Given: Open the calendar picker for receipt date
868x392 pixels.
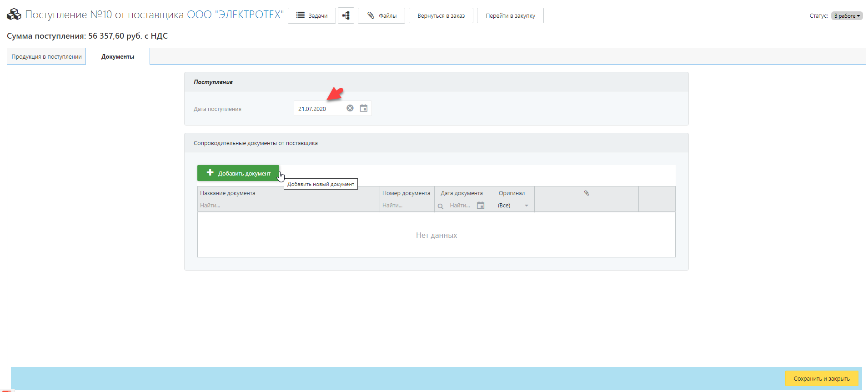Looking at the screenshot, I should pos(364,108).
